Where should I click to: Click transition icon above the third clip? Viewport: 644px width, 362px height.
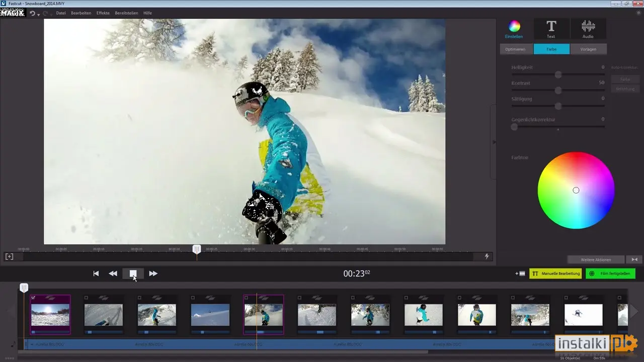(x=157, y=298)
